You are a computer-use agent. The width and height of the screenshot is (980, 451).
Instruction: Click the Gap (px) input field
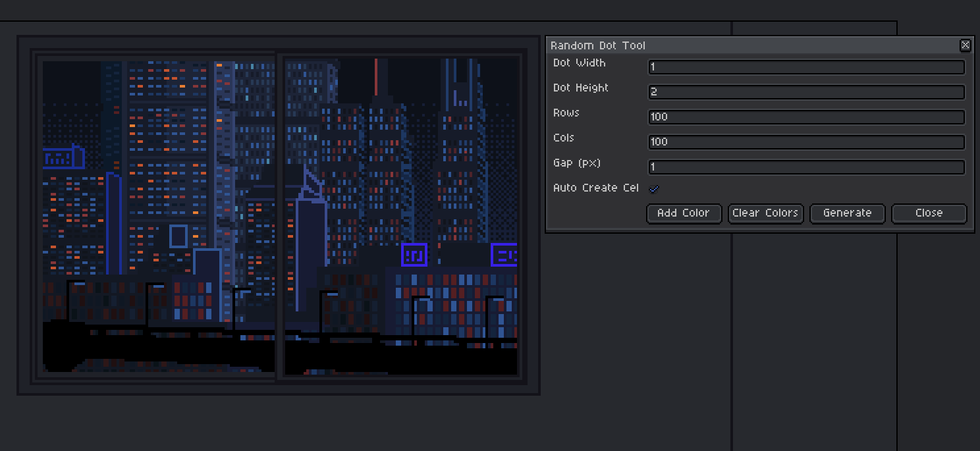[x=807, y=167]
